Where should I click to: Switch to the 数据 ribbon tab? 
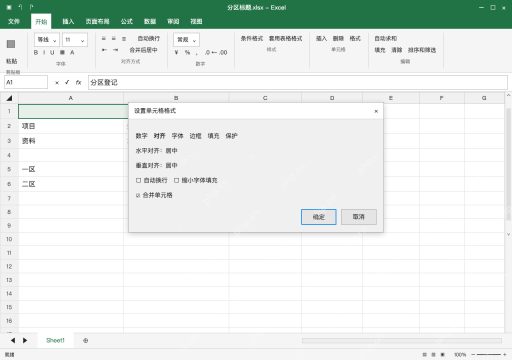[x=150, y=22]
